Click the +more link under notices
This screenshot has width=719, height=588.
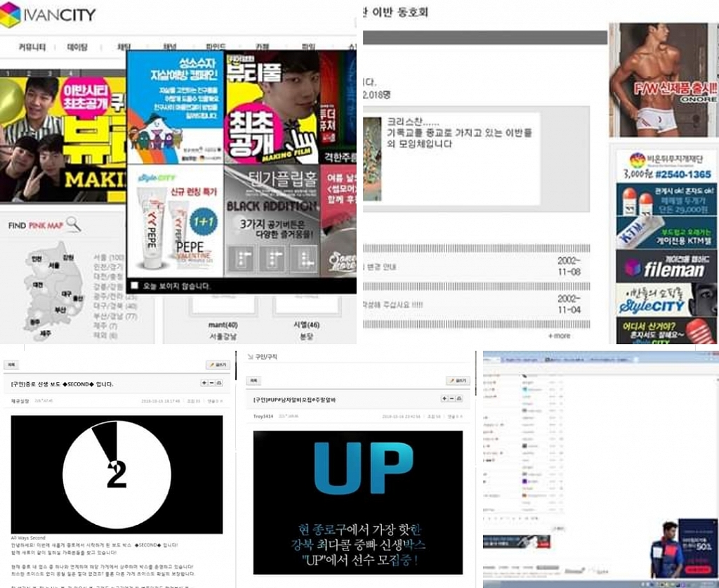pos(559,336)
